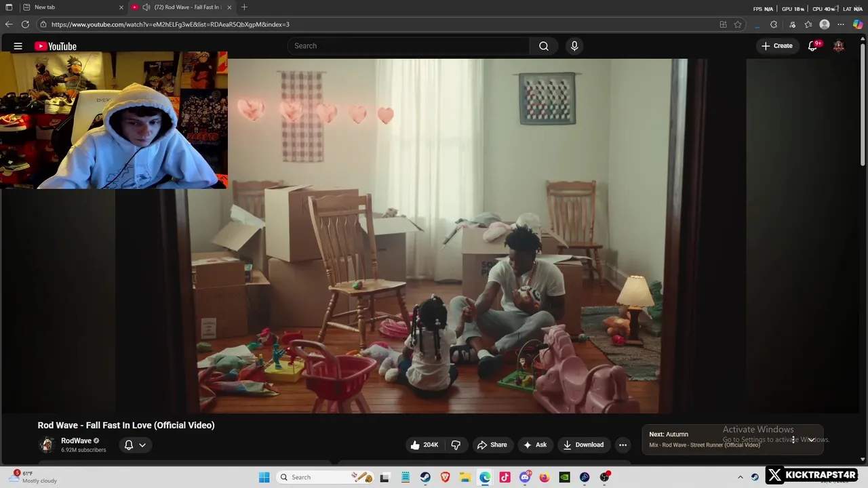
Task: Open the Copilot sidebar icon
Action: coord(858,24)
